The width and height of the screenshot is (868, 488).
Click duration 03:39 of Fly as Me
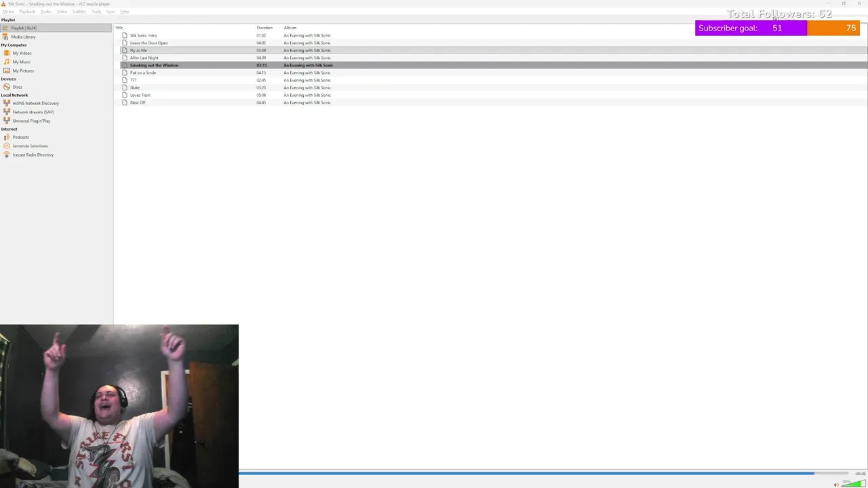tap(261, 50)
